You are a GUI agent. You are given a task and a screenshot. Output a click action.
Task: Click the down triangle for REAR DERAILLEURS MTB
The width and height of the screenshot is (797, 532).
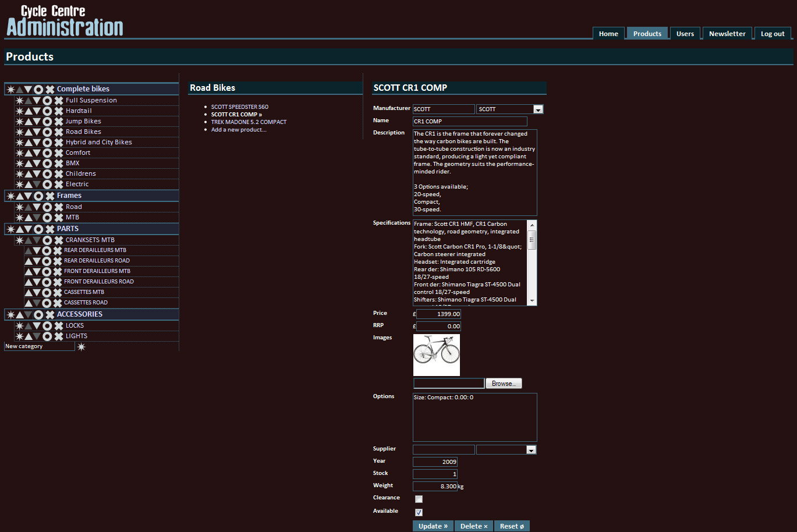pos(37,251)
